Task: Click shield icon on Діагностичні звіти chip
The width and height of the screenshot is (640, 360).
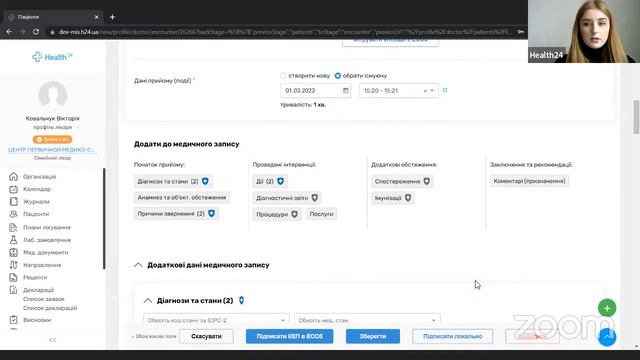Action: click(315, 198)
